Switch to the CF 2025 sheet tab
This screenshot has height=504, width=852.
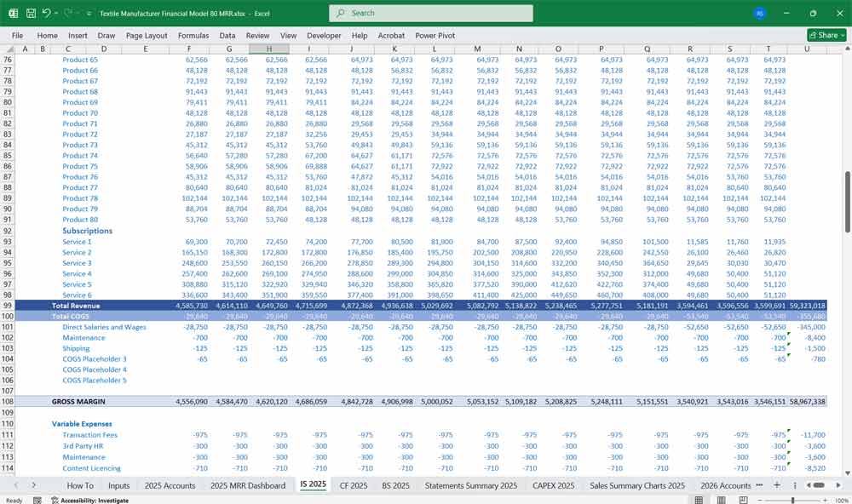coord(354,485)
